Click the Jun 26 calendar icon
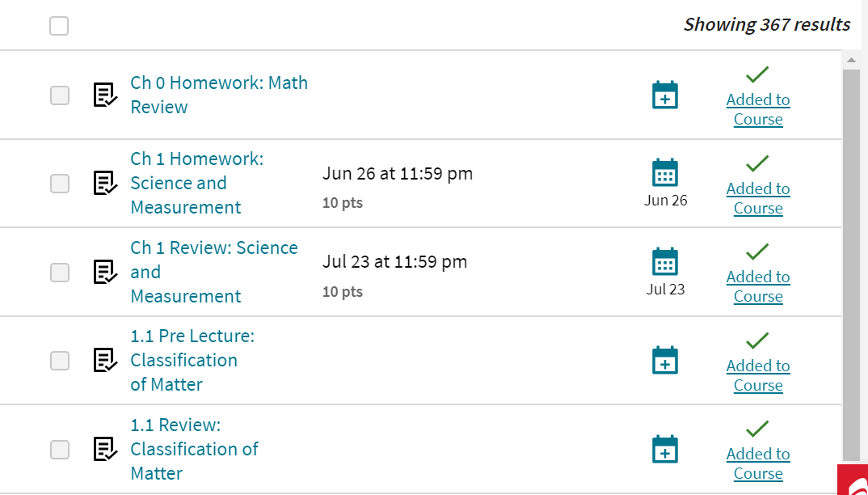This screenshot has height=495, width=868. 664,172
